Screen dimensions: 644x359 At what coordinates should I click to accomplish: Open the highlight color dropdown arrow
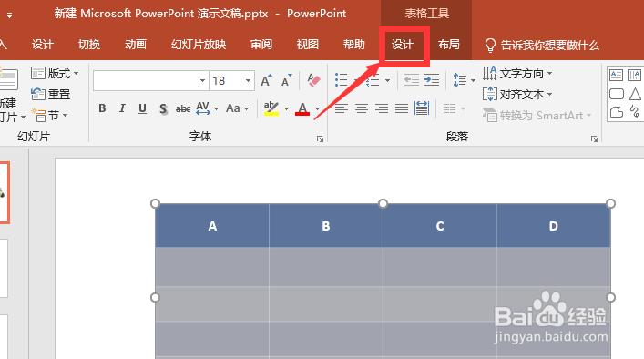click(x=286, y=108)
